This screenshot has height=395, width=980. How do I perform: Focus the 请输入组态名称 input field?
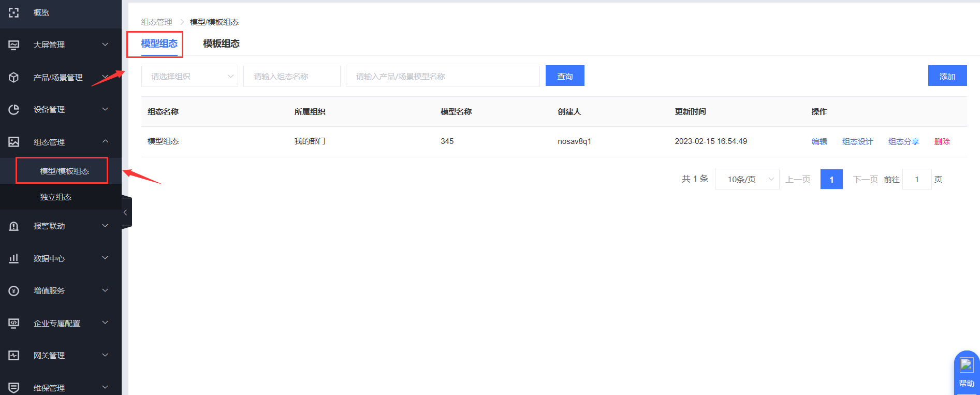point(291,76)
